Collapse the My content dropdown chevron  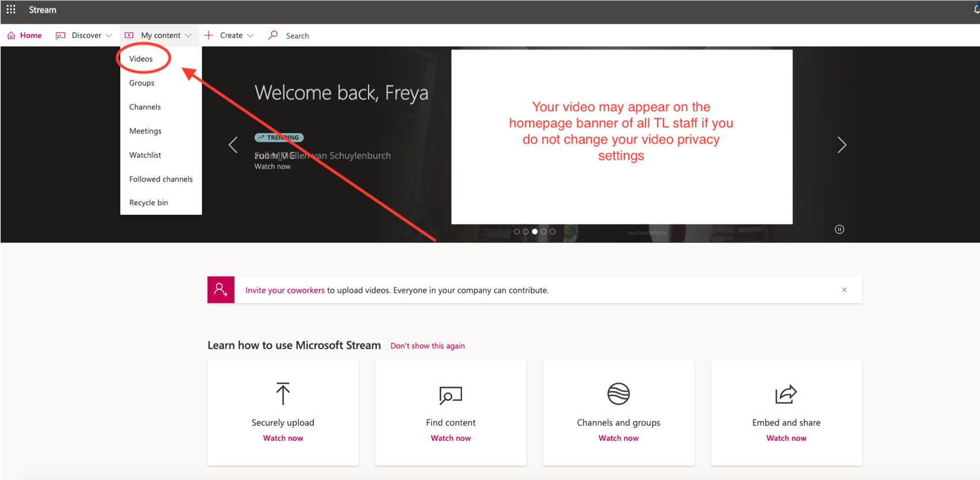(188, 36)
